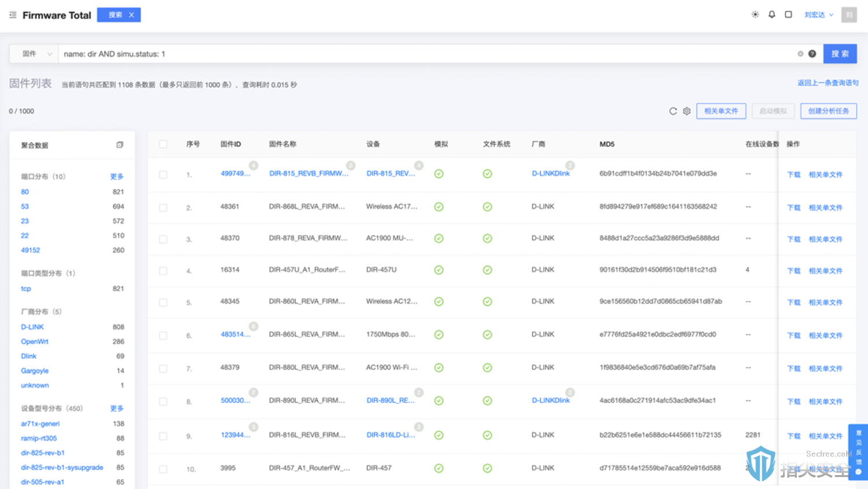Check the row 2 checkbox
Image resolution: width=868 pixels, height=489 pixels.
[x=163, y=207]
